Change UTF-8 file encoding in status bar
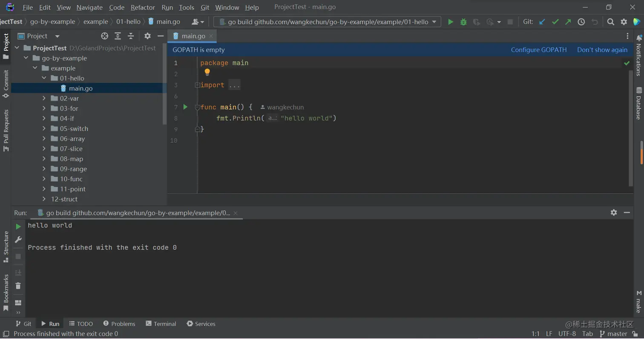Image resolution: width=644 pixels, height=339 pixels. coord(567,334)
